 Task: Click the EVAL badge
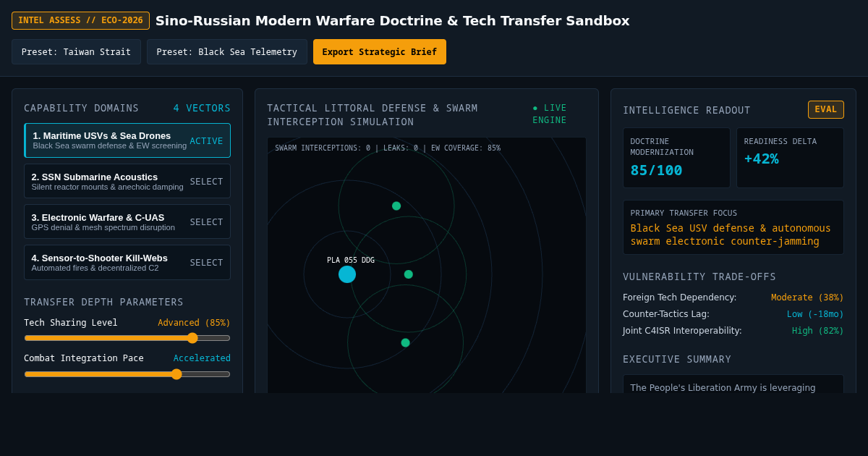click(x=826, y=109)
